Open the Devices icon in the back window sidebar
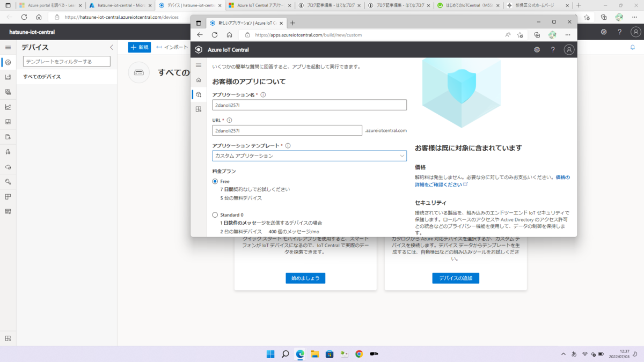The height and width of the screenshot is (362, 644). (x=8, y=62)
